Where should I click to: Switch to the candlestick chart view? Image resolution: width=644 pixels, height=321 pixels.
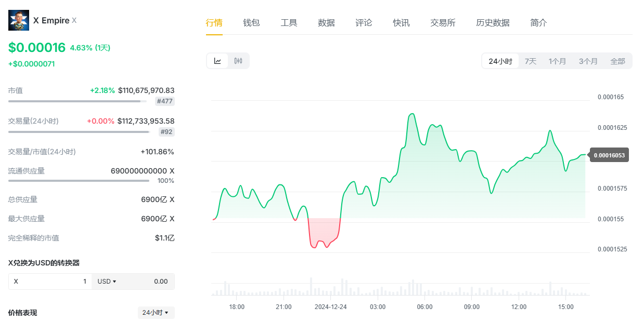[238, 61]
